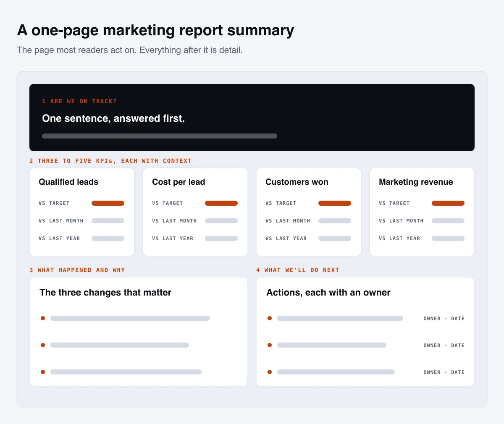Image resolution: width=504 pixels, height=424 pixels.
Task: Click 'VS LAST YEAR' in Marketing revenue card
Action: pyautogui.click(x=399, y=238)
